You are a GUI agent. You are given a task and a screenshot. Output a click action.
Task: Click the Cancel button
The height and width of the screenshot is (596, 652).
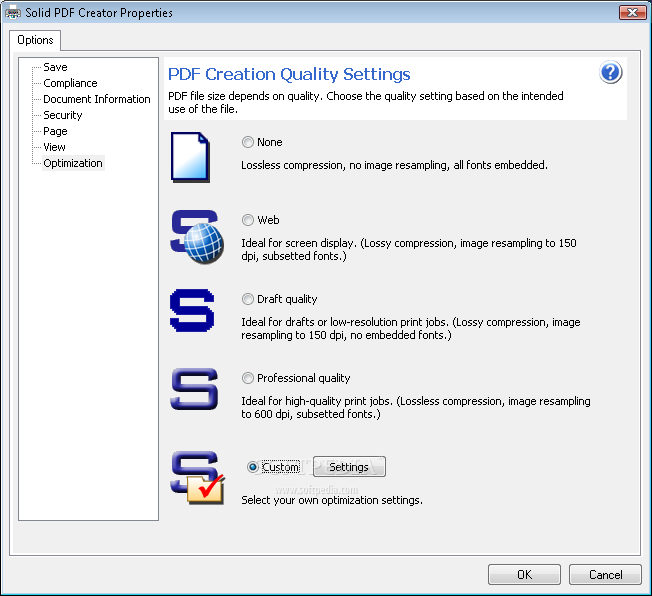605,574
